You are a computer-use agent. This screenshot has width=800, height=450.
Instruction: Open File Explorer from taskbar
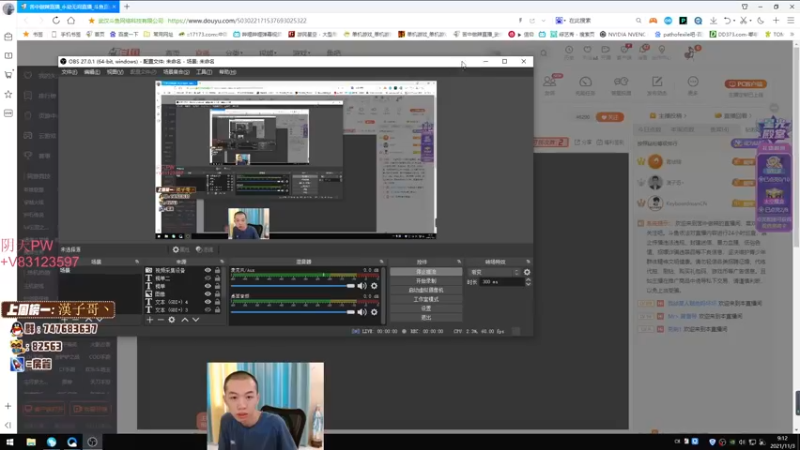31,442
